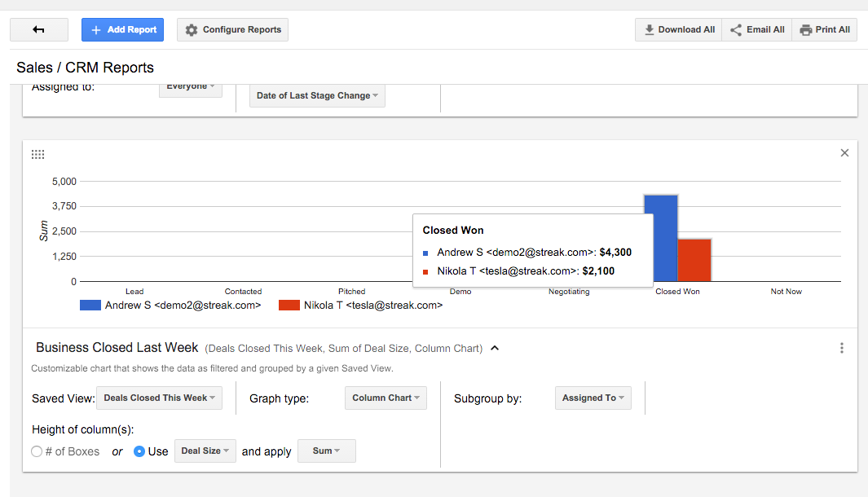Click the red Nikola T chart bar
868x497 pixels.
click(694, 260)
